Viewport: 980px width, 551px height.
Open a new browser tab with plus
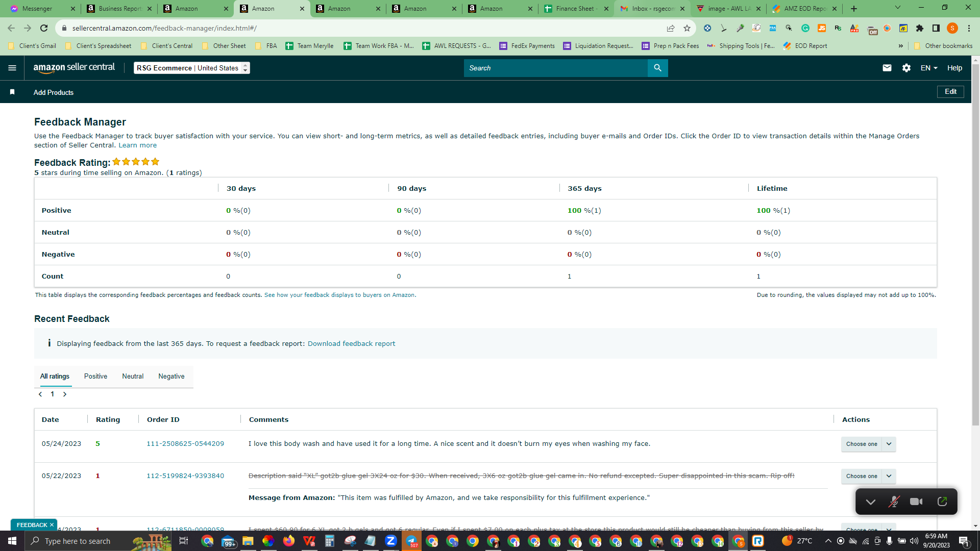(x=854, y=9)
